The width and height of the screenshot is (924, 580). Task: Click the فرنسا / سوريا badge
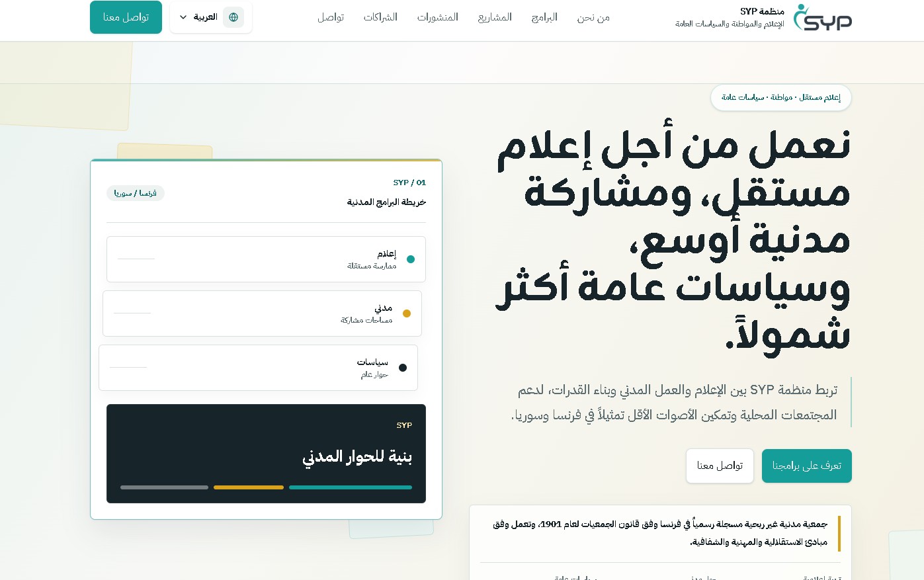coord(136,193)
